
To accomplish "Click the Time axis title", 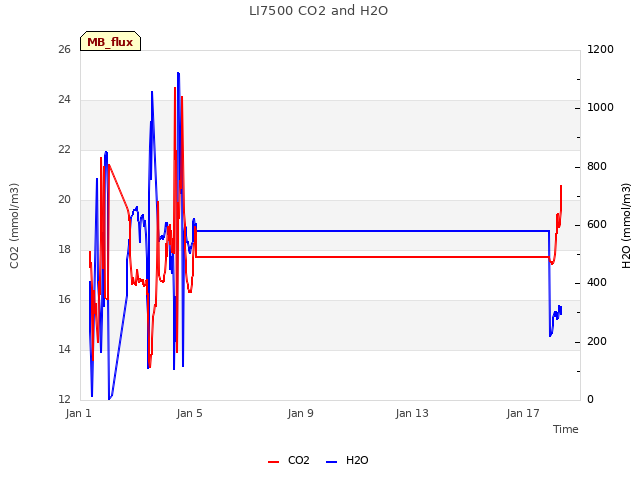I will (565, 429).
